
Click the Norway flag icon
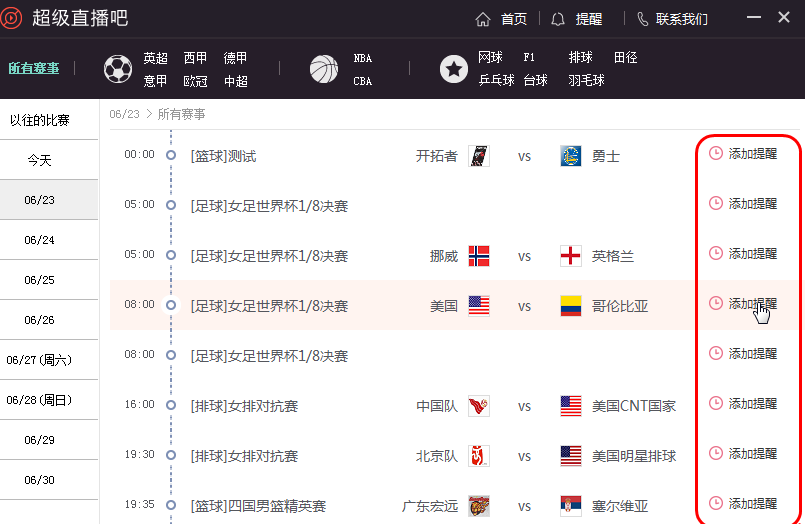pyautogui.click(x=479, y=256)
